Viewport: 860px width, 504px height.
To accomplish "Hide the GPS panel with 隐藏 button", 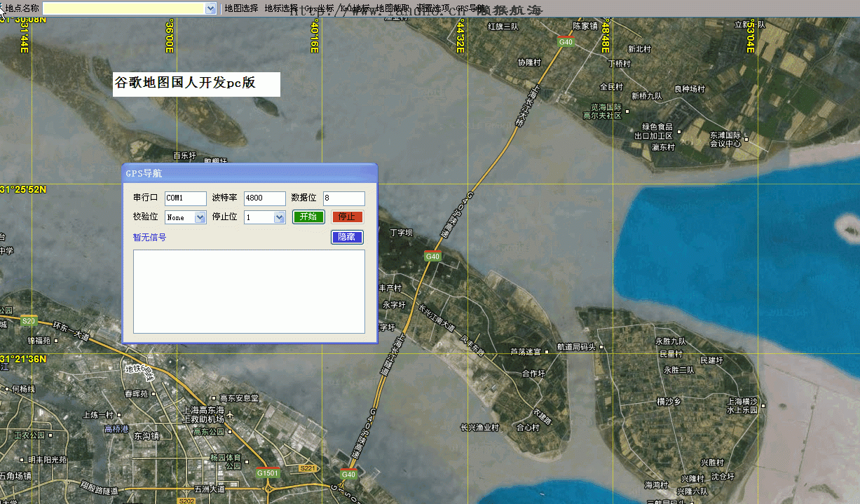I will 347,237.
